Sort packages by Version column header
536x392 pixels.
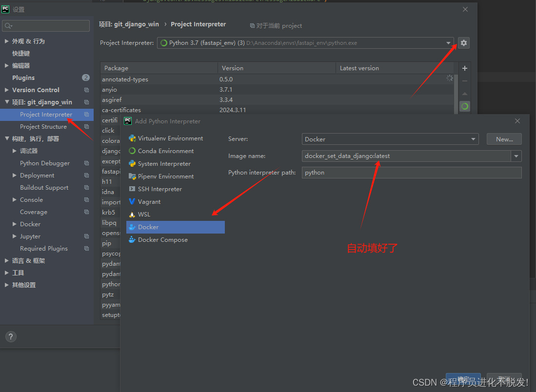277,68
